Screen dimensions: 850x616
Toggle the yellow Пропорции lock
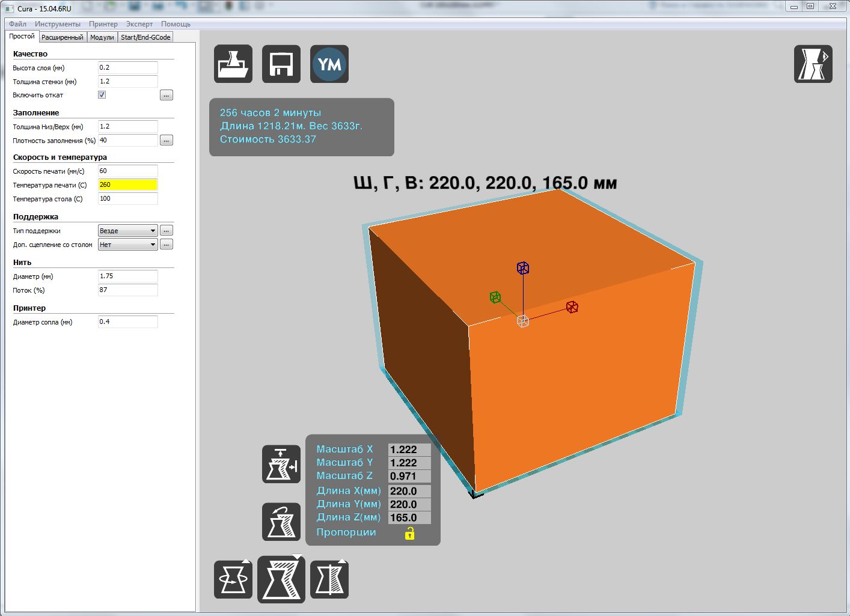tap(409, 533)
